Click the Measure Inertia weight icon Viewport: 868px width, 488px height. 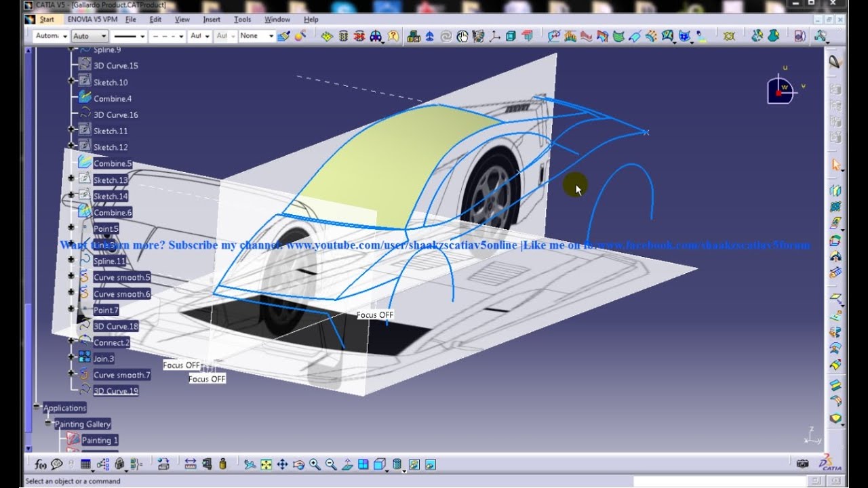pos(223,464)
